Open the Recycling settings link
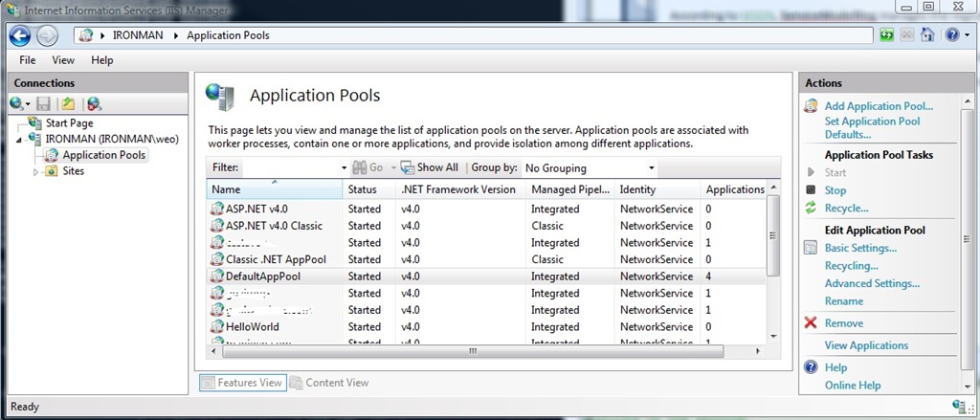Screen dimensions: 980x420 click(x=851, y=266)
